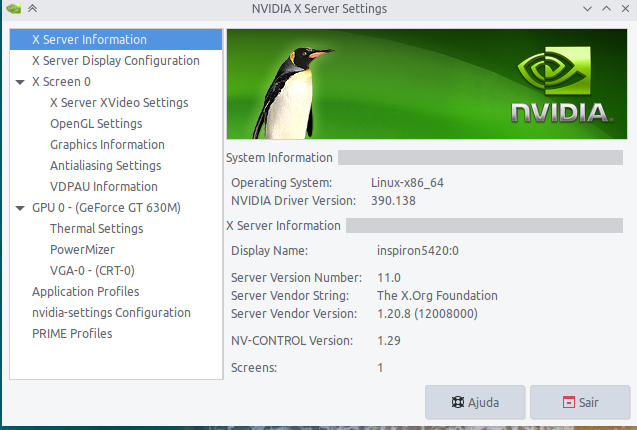This screenshot has height=430, width=637.
Task: Click the Screens label
Action: (254, 368)
